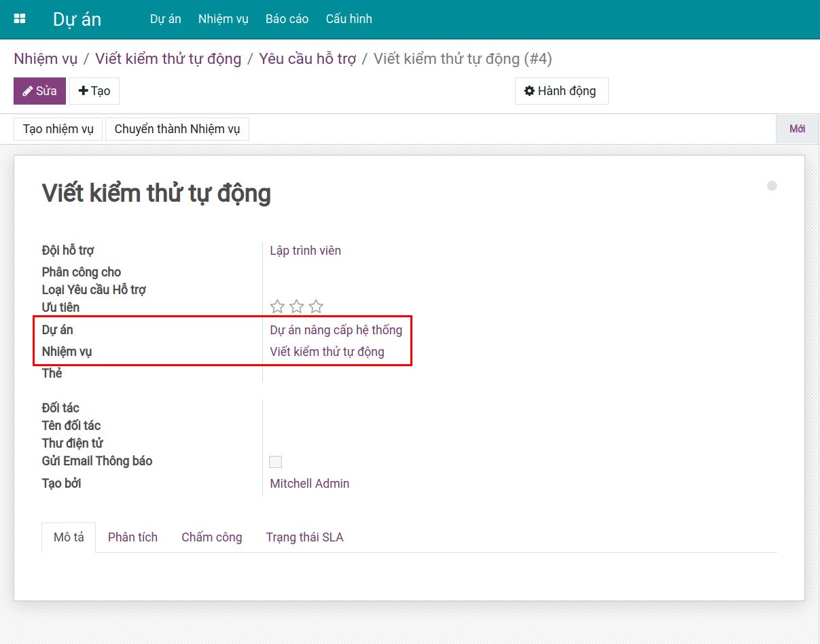Set priority to first star
The height and width of the screenshot is (644, 820).
coord(277,306)
